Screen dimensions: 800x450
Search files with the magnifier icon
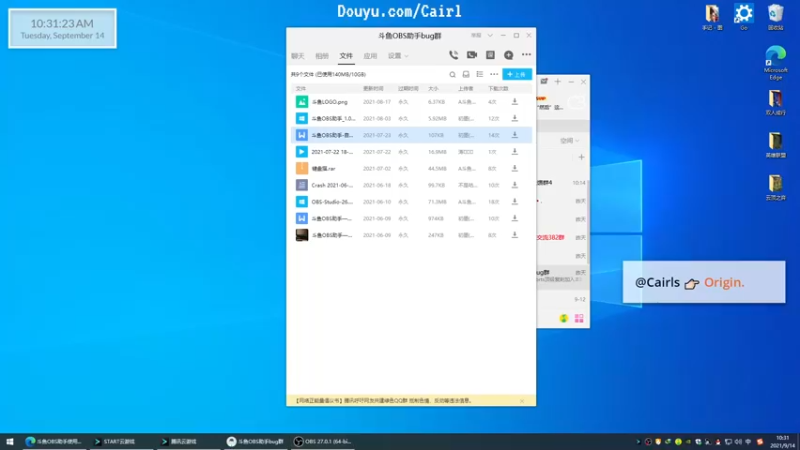tap(452, 74)
